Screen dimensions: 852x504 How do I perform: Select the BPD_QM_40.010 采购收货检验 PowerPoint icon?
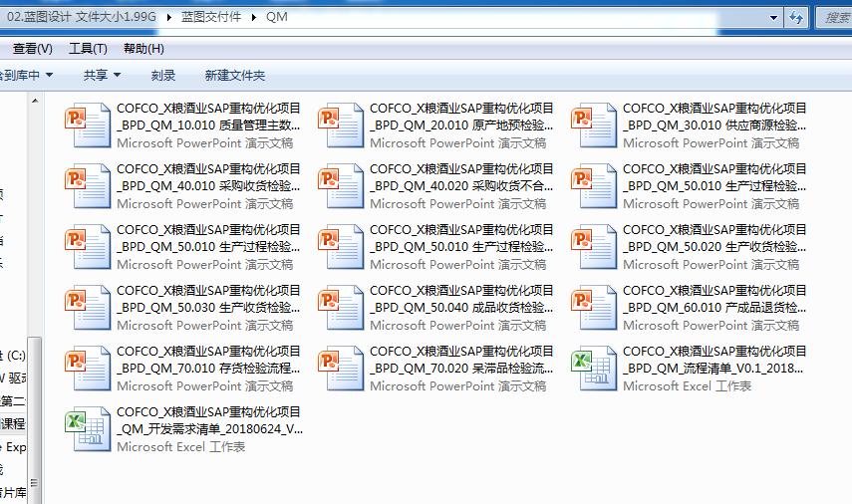pyautogui.click(x=88, y=185)
